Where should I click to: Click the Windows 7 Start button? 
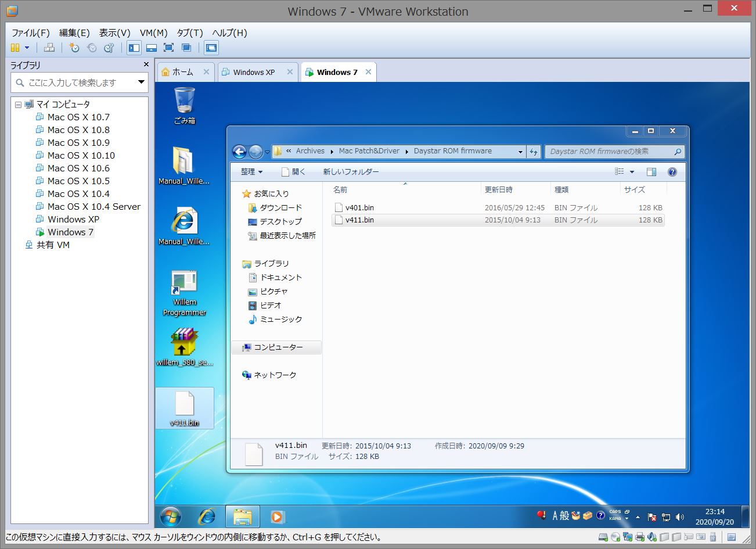pyautogui.click(x=171, y=516)
